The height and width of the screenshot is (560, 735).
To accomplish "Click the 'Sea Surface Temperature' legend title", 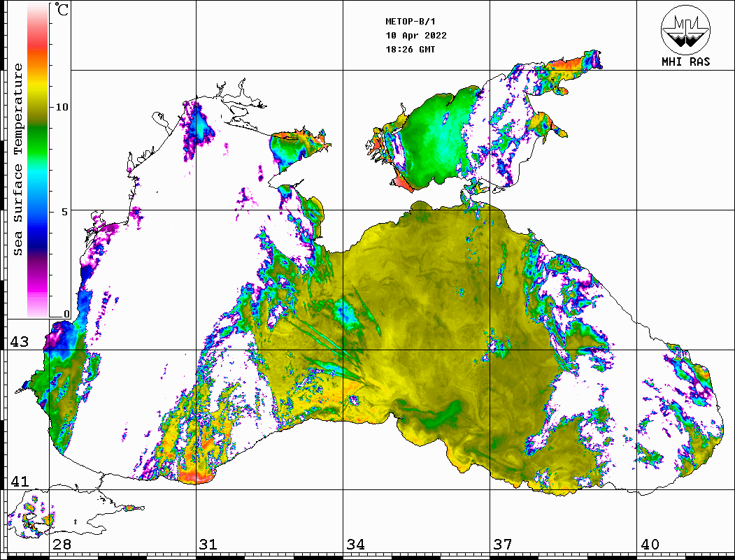I will [x=17, y=159].
